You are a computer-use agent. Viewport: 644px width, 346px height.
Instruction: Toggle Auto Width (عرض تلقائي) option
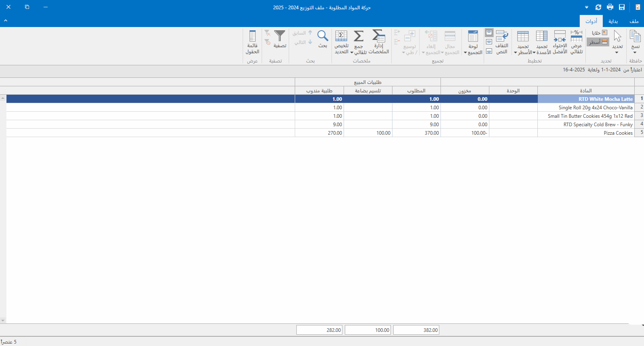(x=577, y=42)
